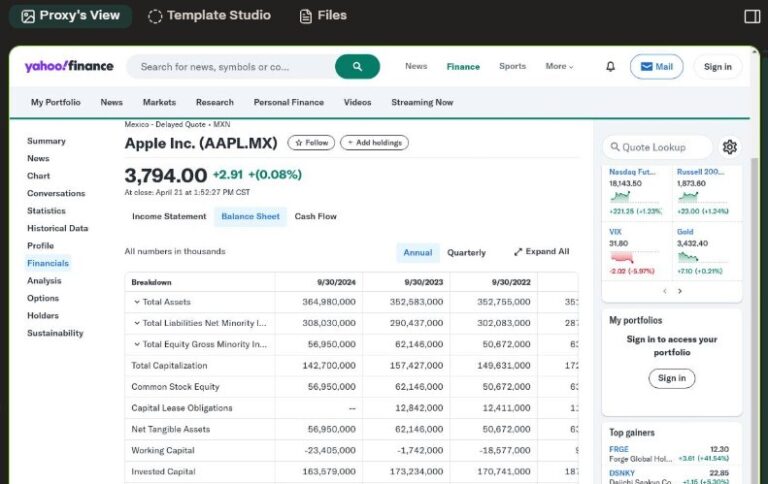Focus the news and symbols search field
This screenshot has height=484, width=768.
click(230, 67)
